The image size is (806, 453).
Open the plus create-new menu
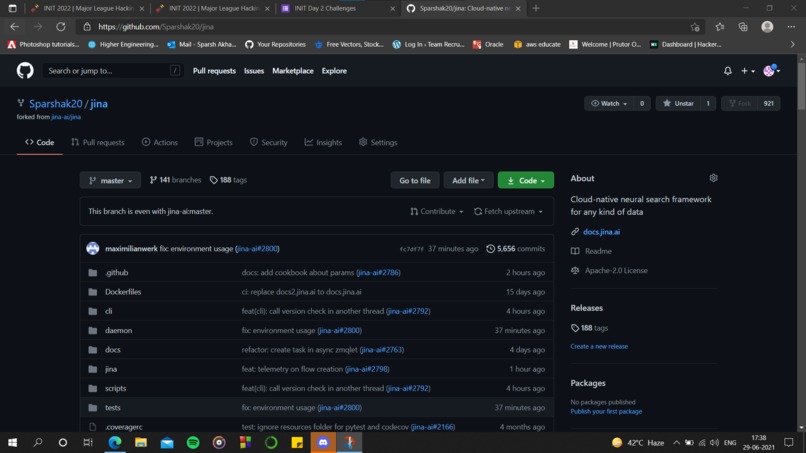(x=747, y=71)
